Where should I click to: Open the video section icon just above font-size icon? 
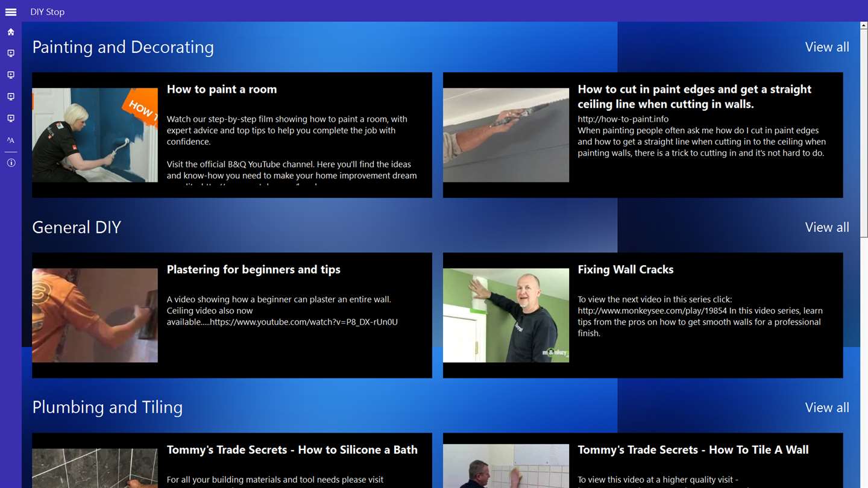click(x=11, y=119)
